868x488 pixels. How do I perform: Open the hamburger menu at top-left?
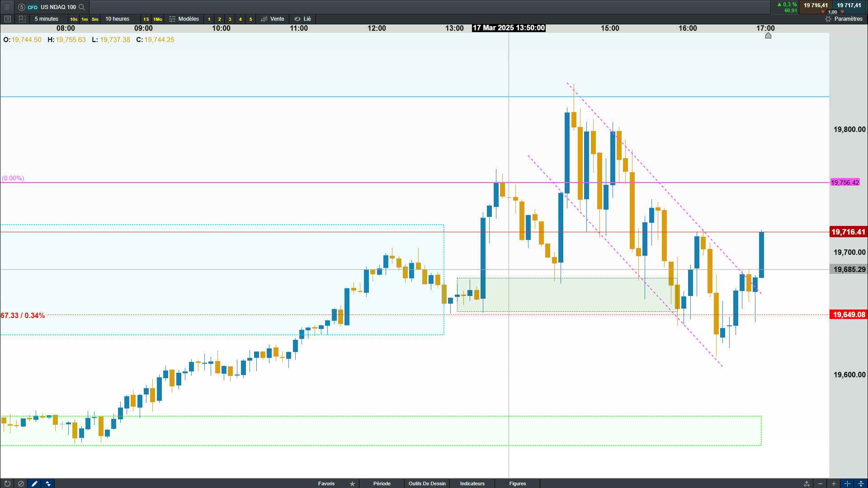tap(7, 7)
